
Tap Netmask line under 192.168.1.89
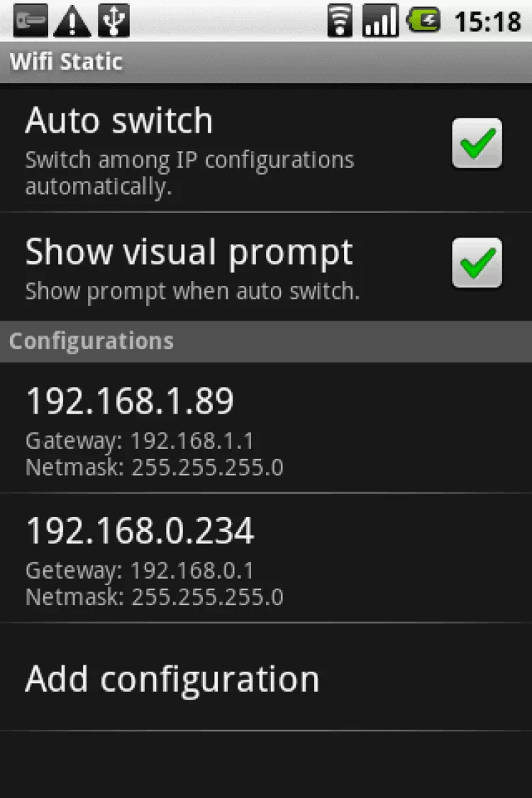point(155,467)
